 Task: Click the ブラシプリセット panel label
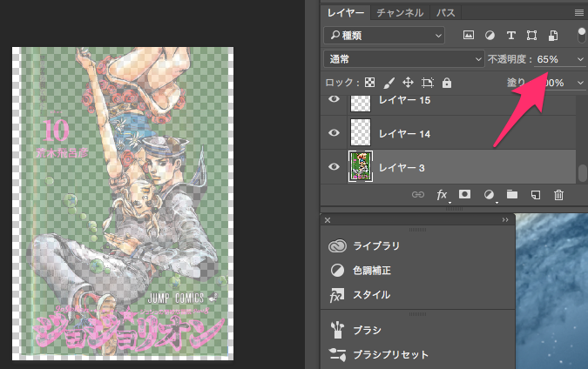click(x=390, y=355)
